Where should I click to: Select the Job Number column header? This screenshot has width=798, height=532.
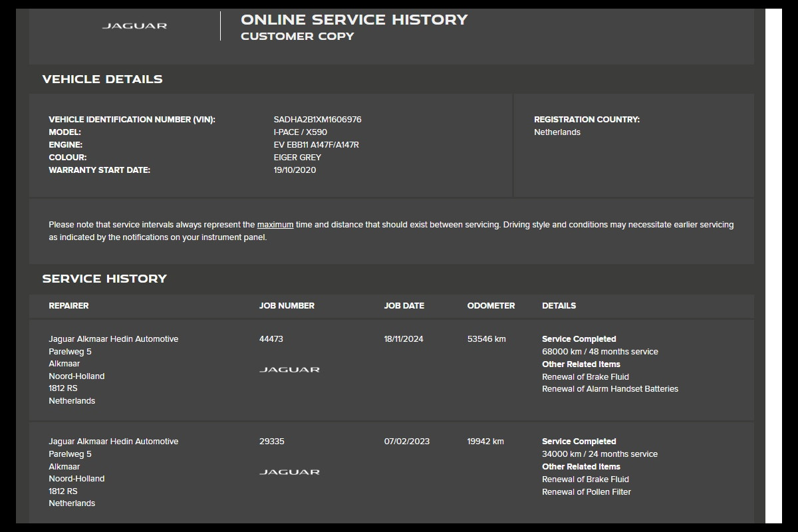287,306
